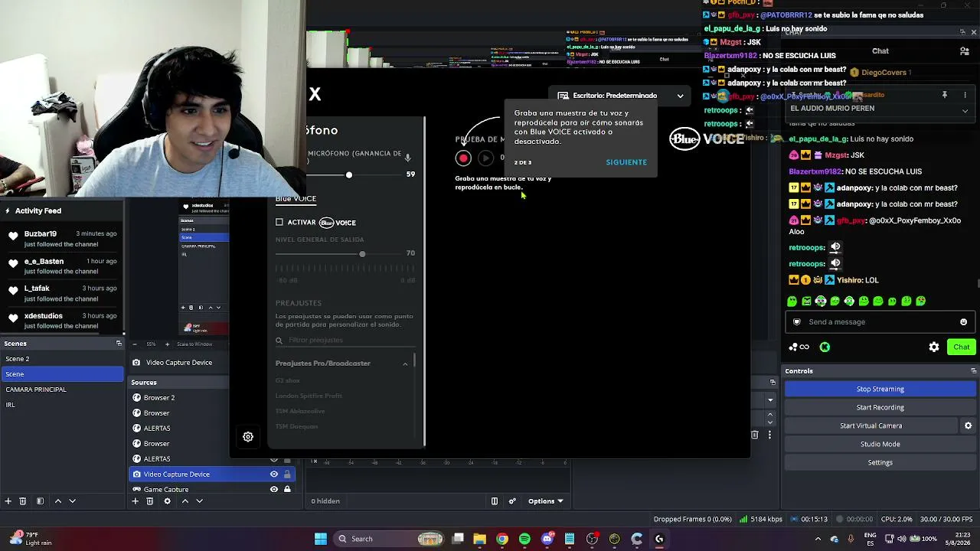Screen dimensions: 980x551
Task: Open the scene transition dropdown arrow
Action: click(770, 399)
